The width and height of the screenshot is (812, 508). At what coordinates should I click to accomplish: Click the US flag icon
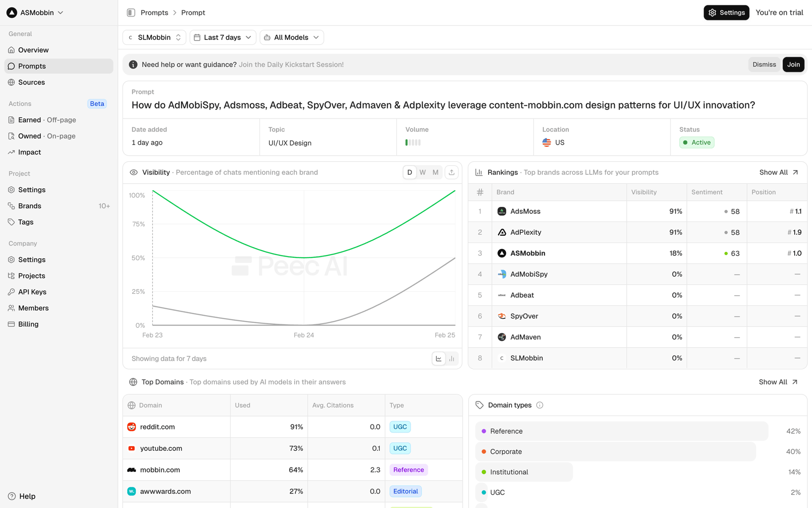547,143
